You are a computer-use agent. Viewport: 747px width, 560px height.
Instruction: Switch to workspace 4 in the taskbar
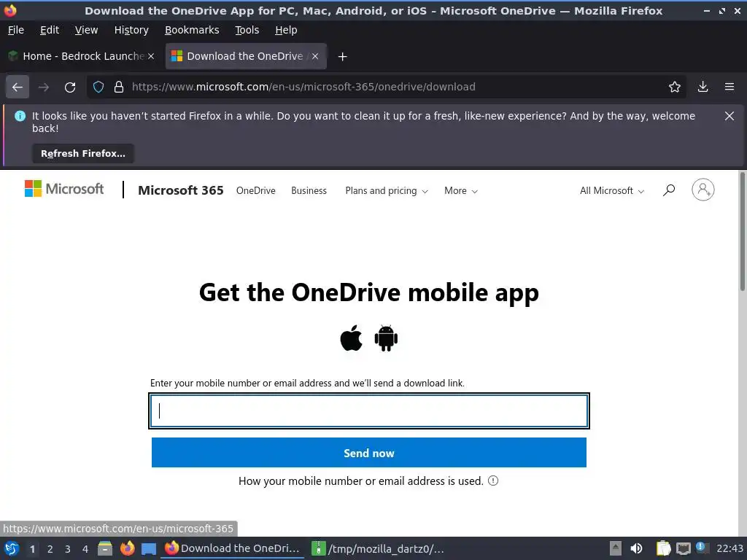85,549
